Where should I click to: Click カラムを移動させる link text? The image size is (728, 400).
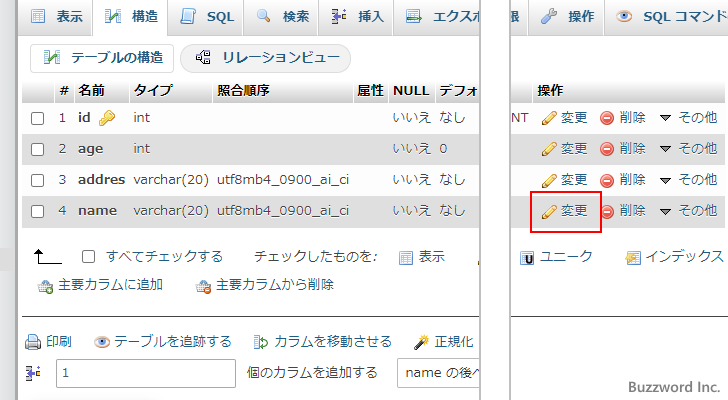point(333,342)
